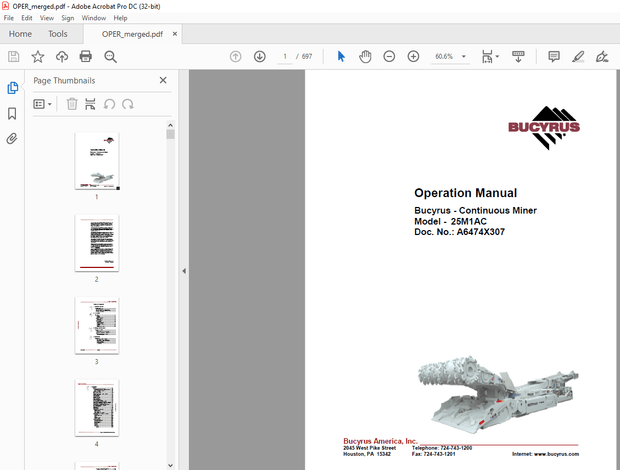Click thumbnails scrollbar down arrow
The height and width of the screenshot is (470, 620).
coord(170,465)
